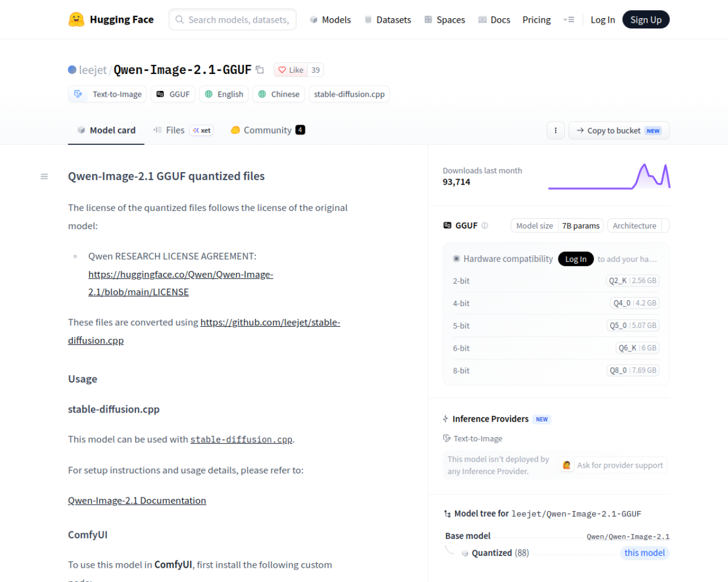
Task: Click the GGUF info circle icon
Action: (485, 226)
